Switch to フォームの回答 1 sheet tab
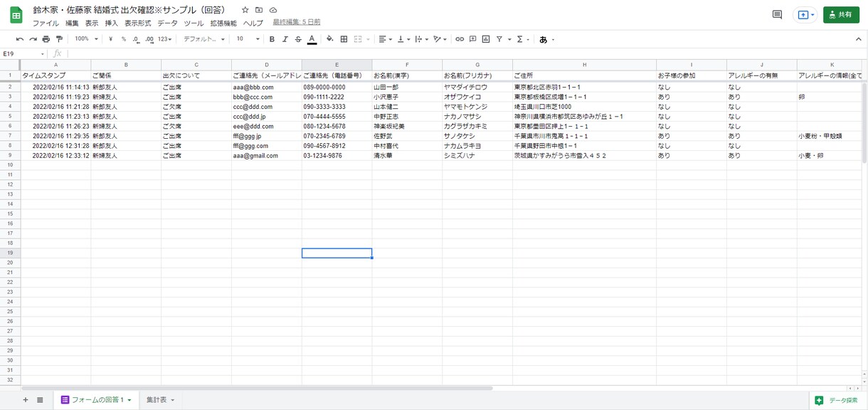Viewport: 868px width, 410px height. pos(96,400)
